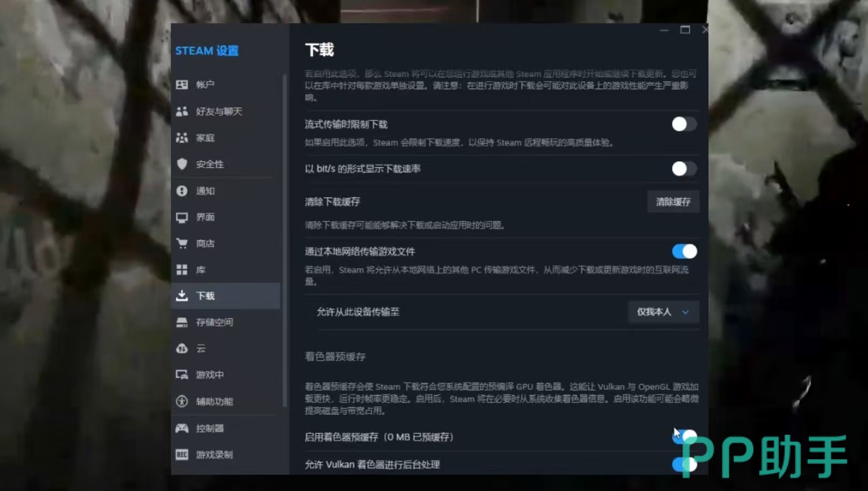This screenshot has height=491, width=868.
Task: Maximize the Steam settings window
Action: tap(685, 30)
